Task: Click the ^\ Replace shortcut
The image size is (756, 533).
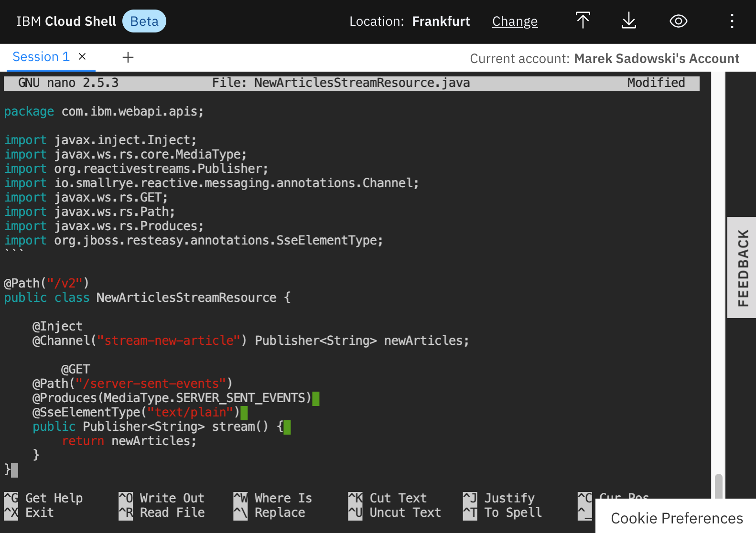Action: click(x=269, y=512)
